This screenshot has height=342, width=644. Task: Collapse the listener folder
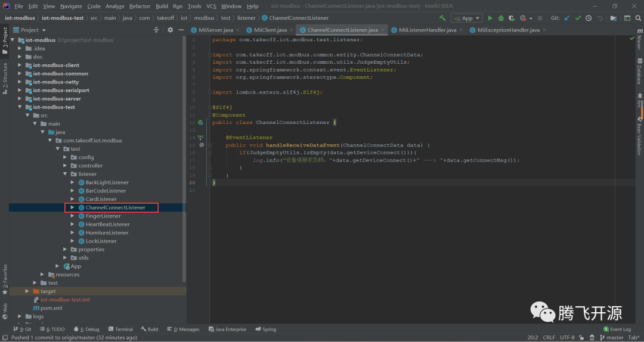click(x=66, y=174)
